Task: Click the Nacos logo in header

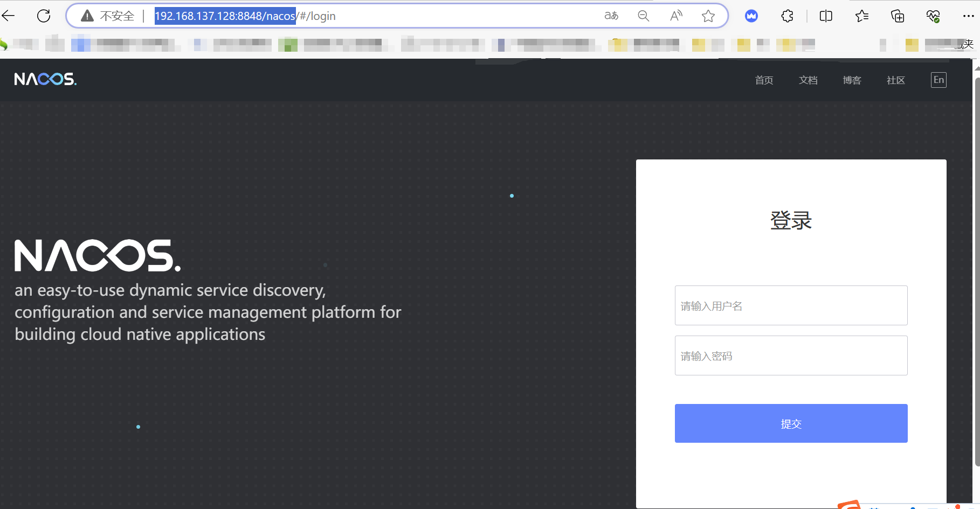Action: pos(45,79)
